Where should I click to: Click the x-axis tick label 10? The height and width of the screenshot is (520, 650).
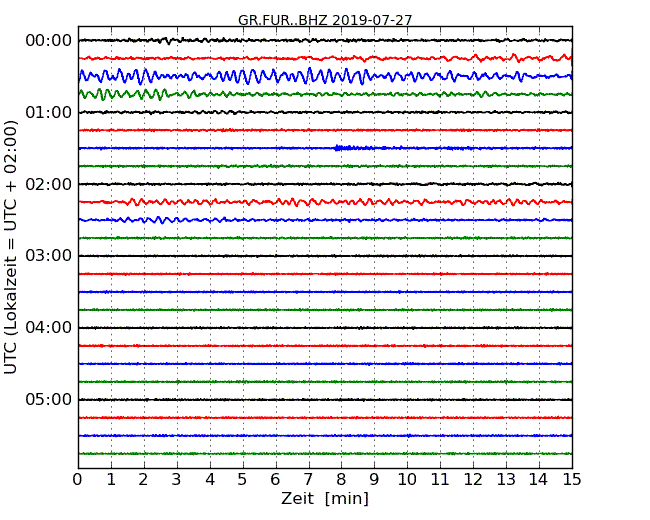coord(407,480)
